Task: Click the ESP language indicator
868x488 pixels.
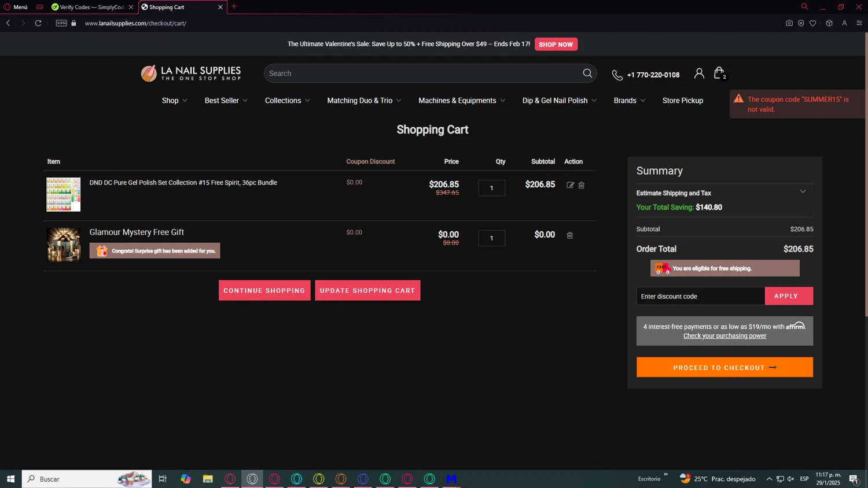Action: tap(804, 479)
